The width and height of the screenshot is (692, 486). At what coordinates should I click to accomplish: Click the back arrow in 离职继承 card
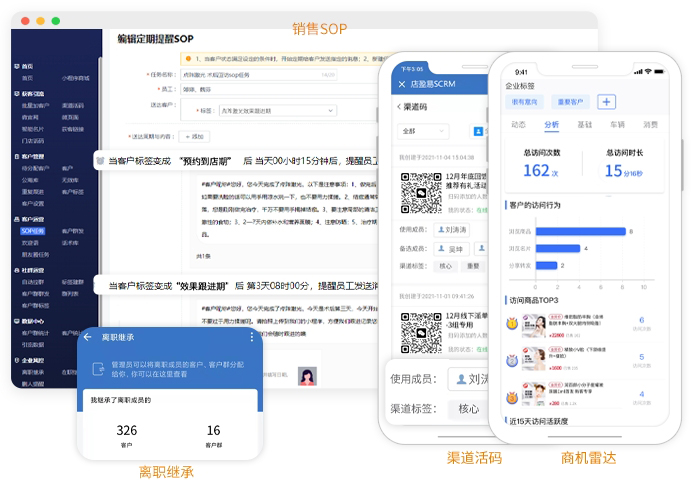tap(88, 338)
